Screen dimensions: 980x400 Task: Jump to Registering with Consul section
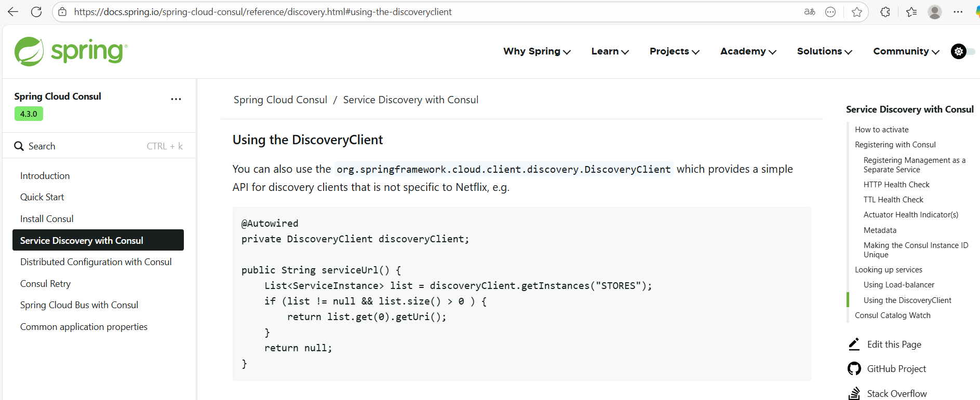(x=895, y=145)
